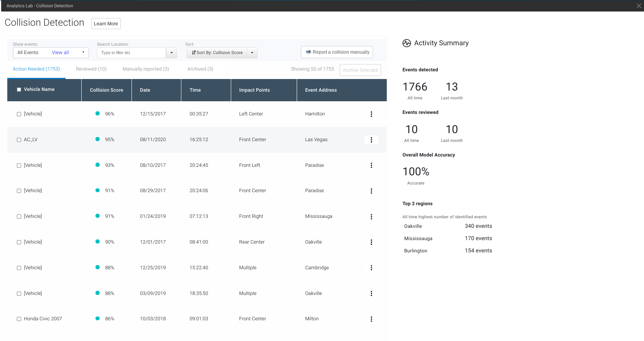Open the kebab menu for the Mississauga event
This screenshot has height=341, width=644.
pyautogui.click(x=371, y=217)
